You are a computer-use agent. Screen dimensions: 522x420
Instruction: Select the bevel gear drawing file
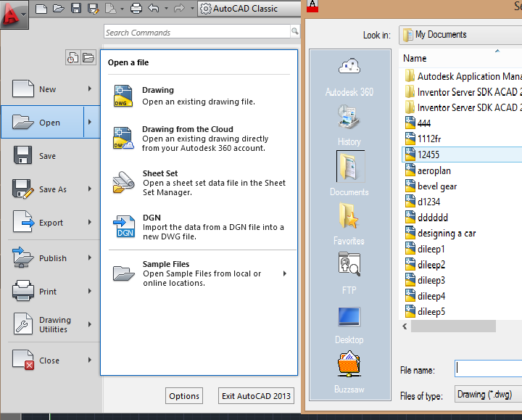[x=431, y=186]
